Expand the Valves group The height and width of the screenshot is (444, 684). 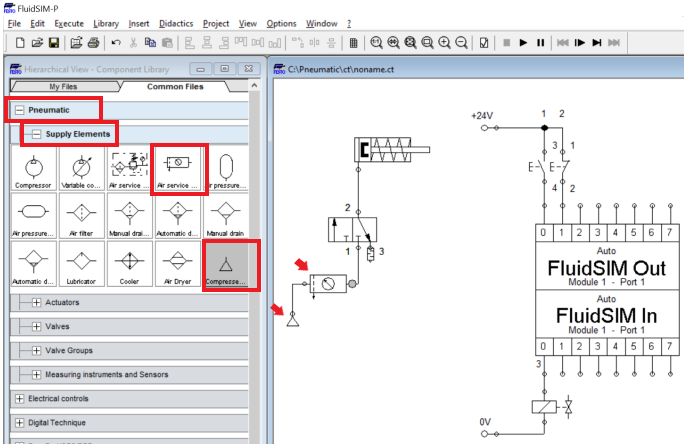(x=36, y=326)
